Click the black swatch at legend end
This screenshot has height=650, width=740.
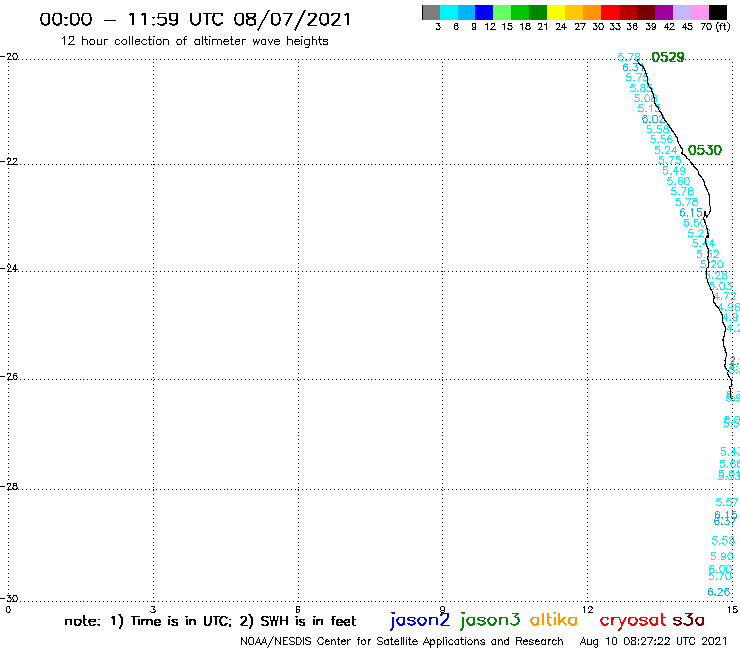point(717,12)
